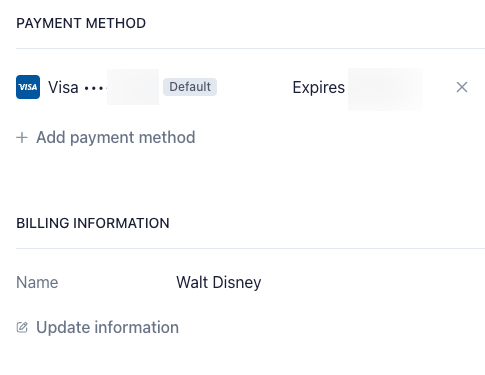This screenshot has width=485, height=375.
Task: Click the Name field label
Action: pyautogui.click(x=37, y=283)
